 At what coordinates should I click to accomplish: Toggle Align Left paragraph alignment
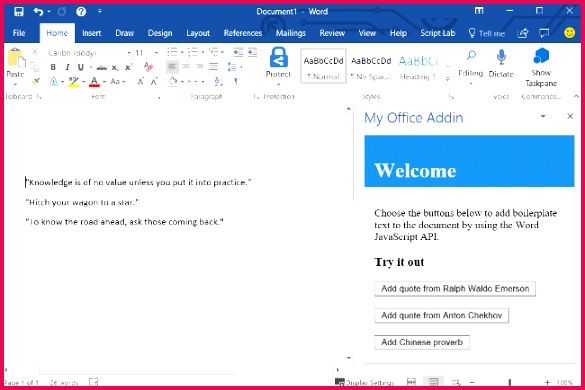(x=172, y=67)
